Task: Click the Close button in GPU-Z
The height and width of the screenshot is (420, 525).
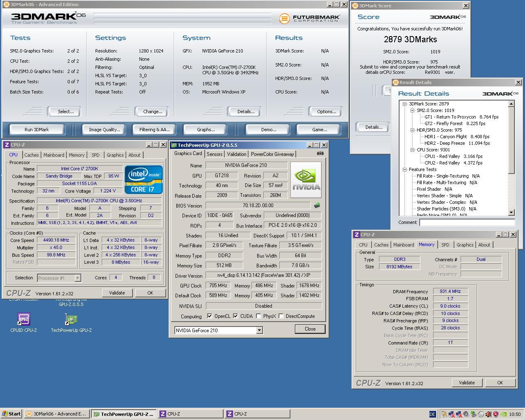Action: pos(310,329)
